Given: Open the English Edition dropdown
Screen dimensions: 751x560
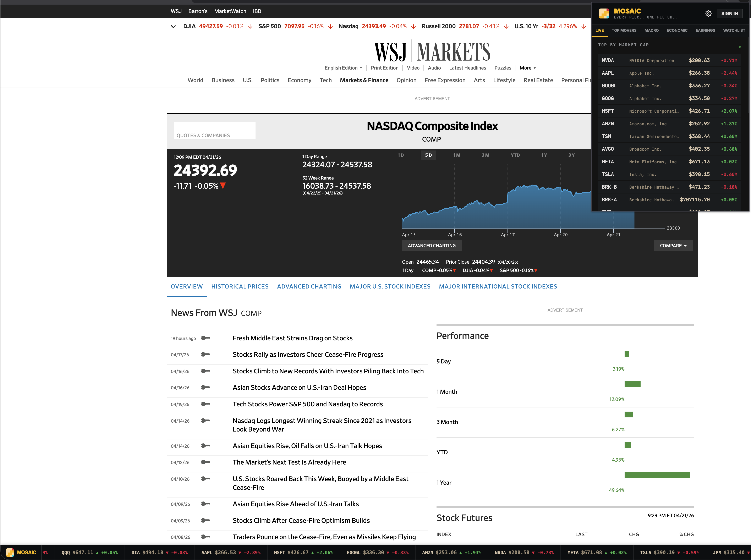Looking at the screenshot, I should 344,68.
